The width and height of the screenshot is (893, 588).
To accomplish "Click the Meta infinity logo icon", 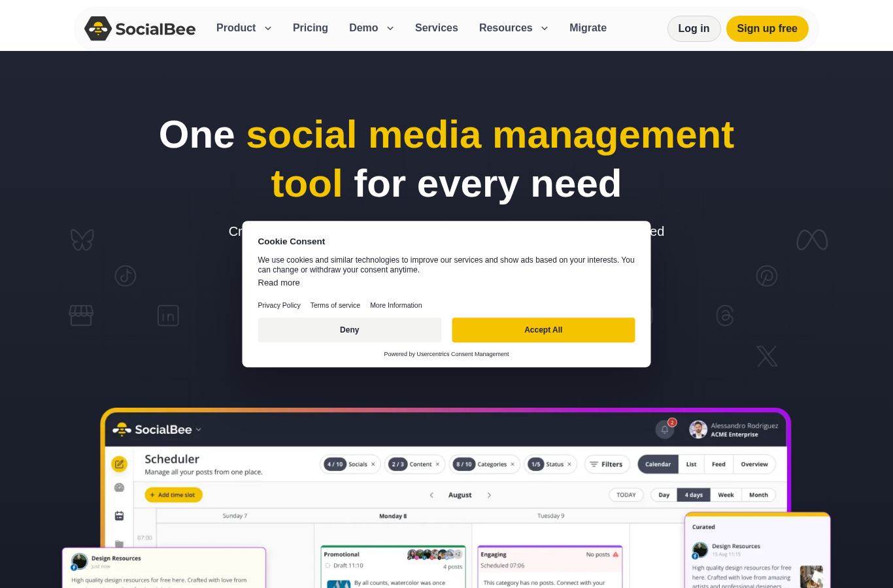I will click(x=812, y=240).
